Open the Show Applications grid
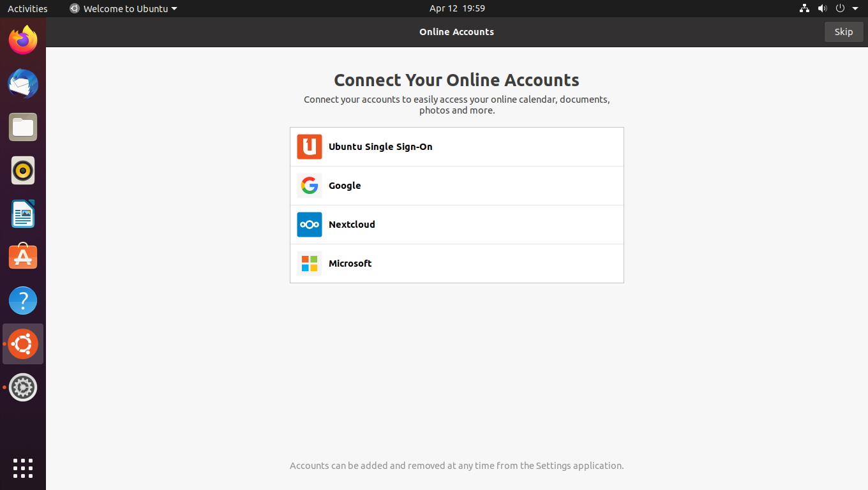This screenshot has height=490, width=868. [x=23, y=468]
